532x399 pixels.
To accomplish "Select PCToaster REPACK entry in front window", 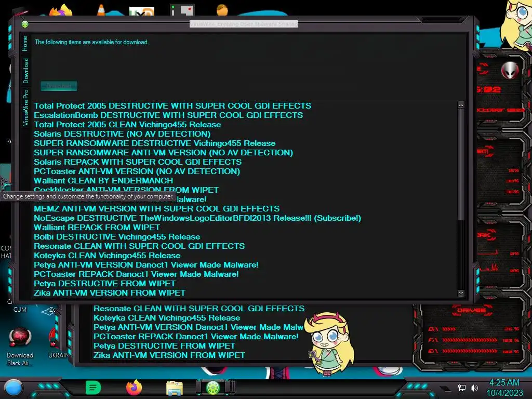I will (x=136, y=274).
